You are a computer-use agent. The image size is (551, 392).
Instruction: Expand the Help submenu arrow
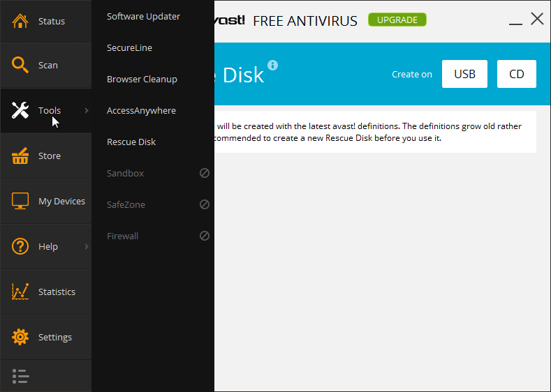(87, 247)
